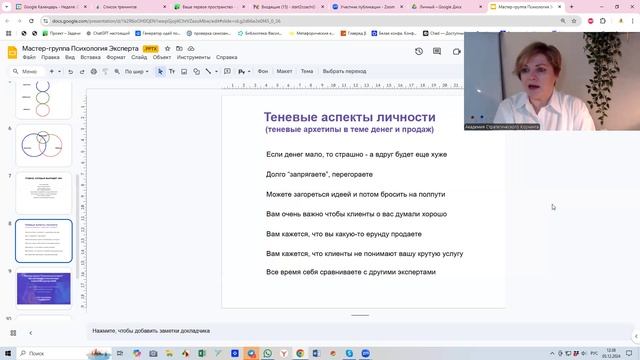Click line 'Все время себя сравниваете с другими экспертами'
Screen dimensions: 640x360
point(351,272)
